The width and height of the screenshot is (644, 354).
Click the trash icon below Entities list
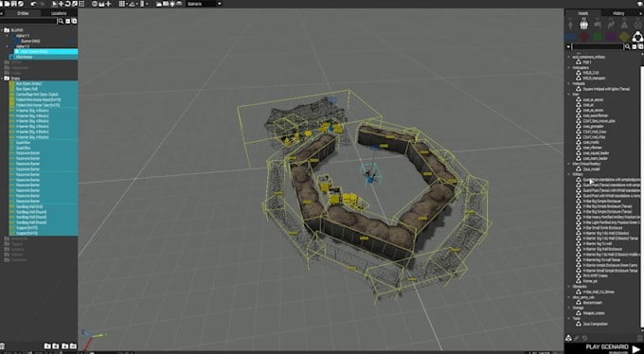click(x=2, y=346)
